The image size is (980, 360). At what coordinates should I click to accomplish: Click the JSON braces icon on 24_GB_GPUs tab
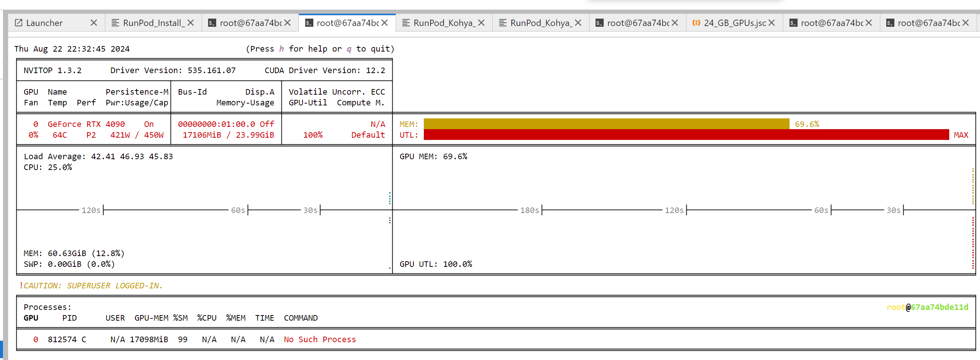696,23
